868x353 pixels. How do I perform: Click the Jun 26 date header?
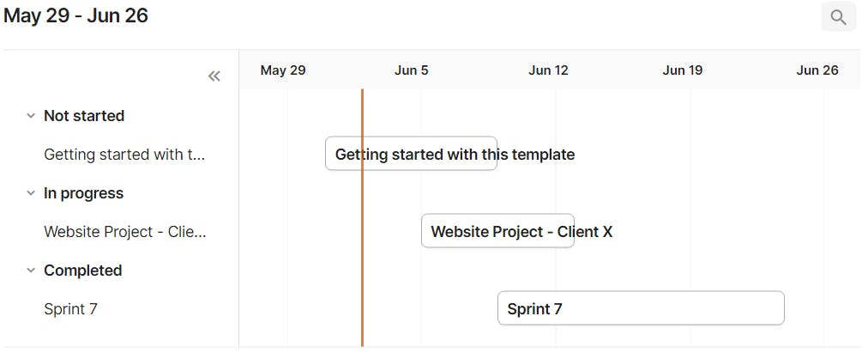(x=817, y=70)
